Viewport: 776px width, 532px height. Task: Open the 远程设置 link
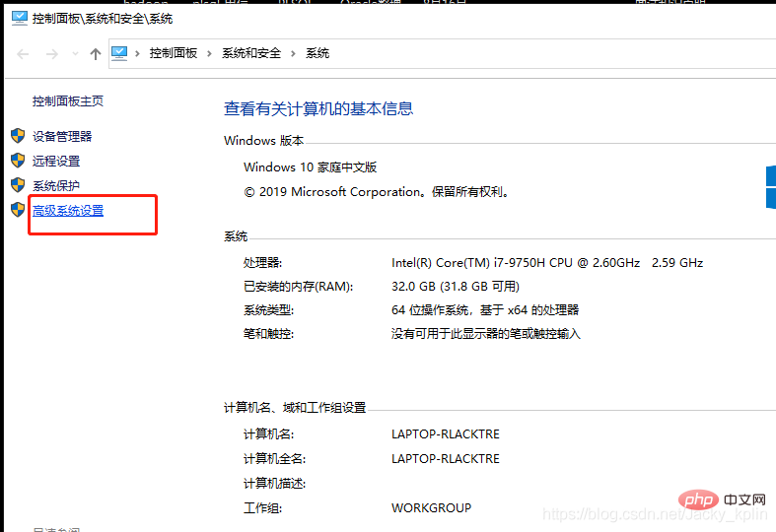(x=56, y=162)
